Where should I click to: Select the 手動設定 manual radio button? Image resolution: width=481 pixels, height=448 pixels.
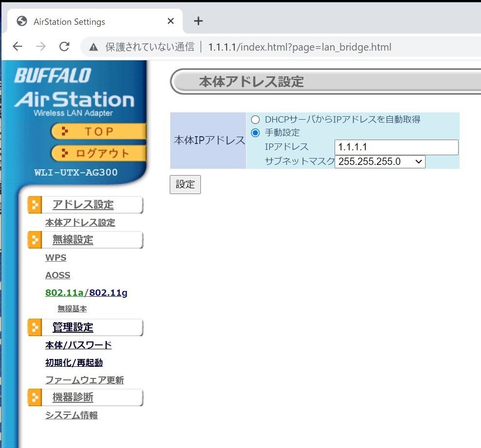pyautogui.click(x=255, y=133)
